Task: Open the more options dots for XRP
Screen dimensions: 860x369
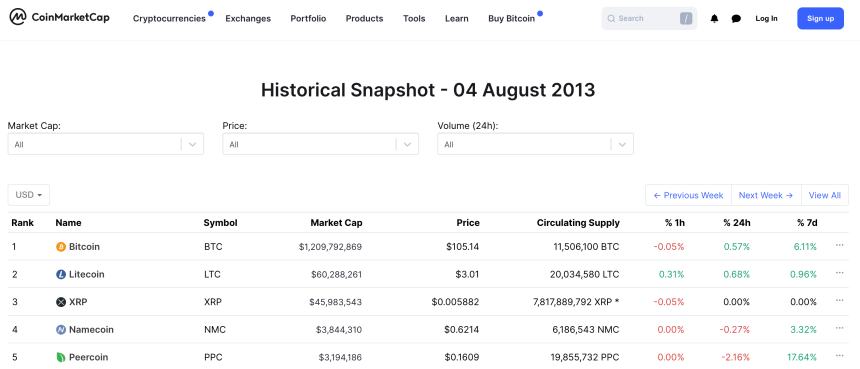Action: click(839, 300)
